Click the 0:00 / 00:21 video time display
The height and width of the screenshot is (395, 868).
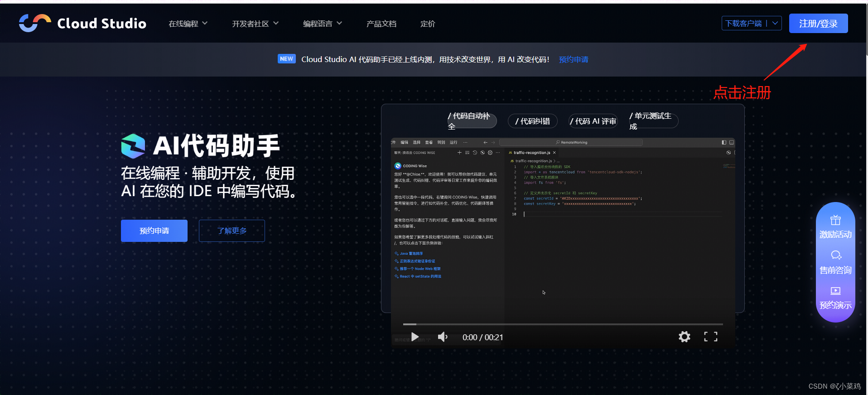[x=482, y=337]
